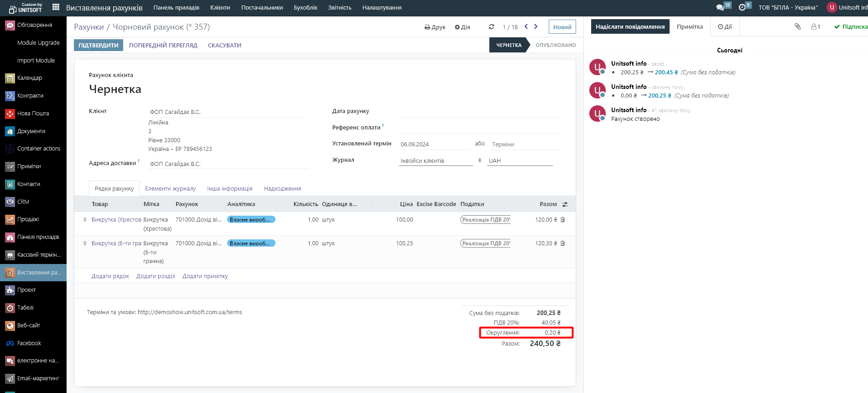Click the paperclip attachments icon
Screen dimensions: 868x393
point(797,27)
